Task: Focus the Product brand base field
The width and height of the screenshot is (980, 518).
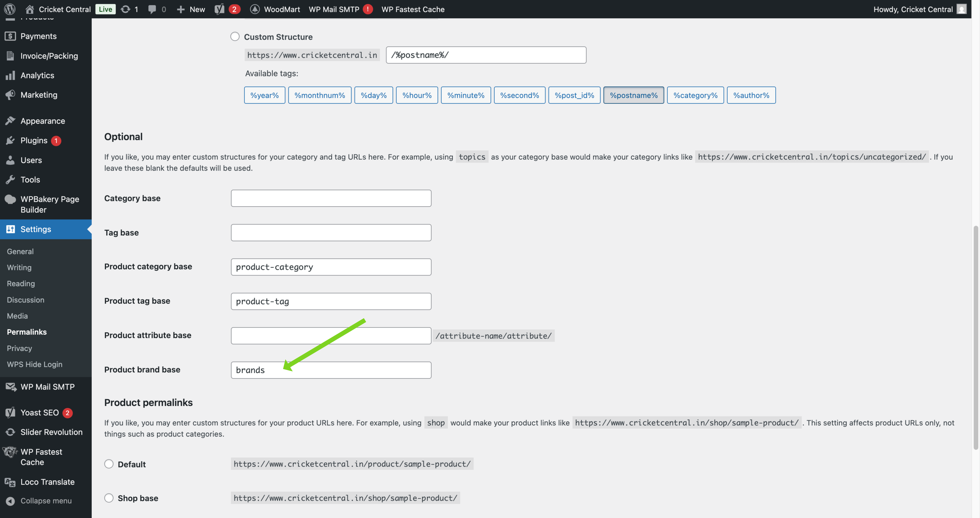Action: click(x=331, y=370)
